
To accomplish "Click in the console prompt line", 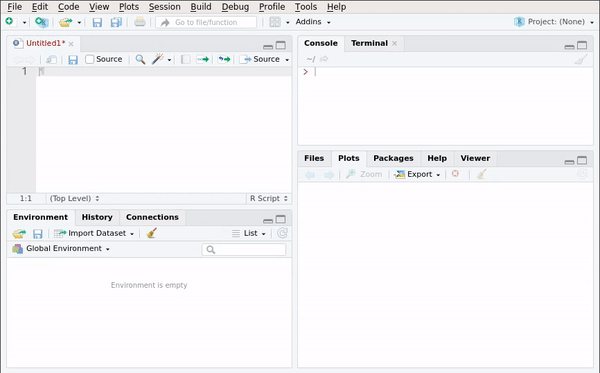I will (445, 72).
